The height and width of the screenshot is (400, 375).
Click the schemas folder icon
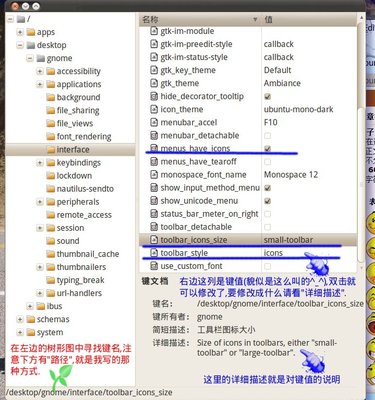[31, 319]
